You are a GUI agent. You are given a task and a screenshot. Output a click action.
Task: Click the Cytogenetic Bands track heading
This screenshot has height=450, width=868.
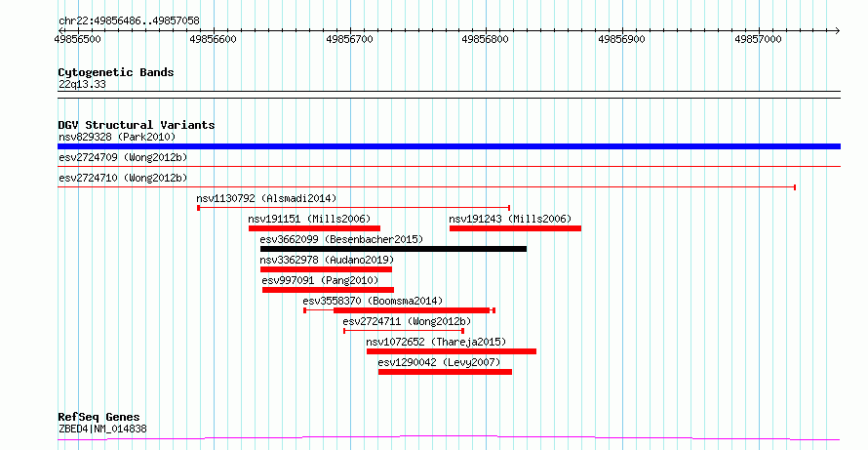(116, 72)
